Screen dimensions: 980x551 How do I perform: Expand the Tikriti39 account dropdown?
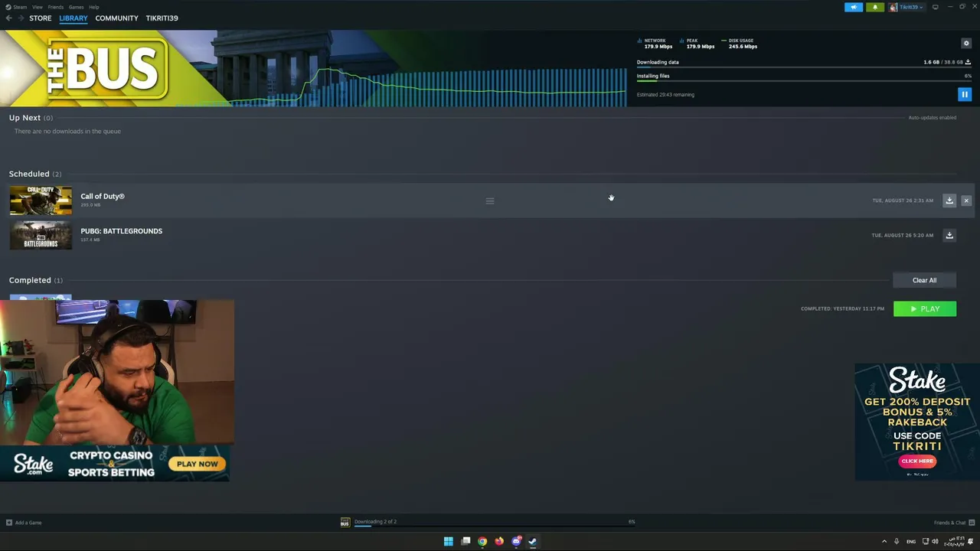911,7
